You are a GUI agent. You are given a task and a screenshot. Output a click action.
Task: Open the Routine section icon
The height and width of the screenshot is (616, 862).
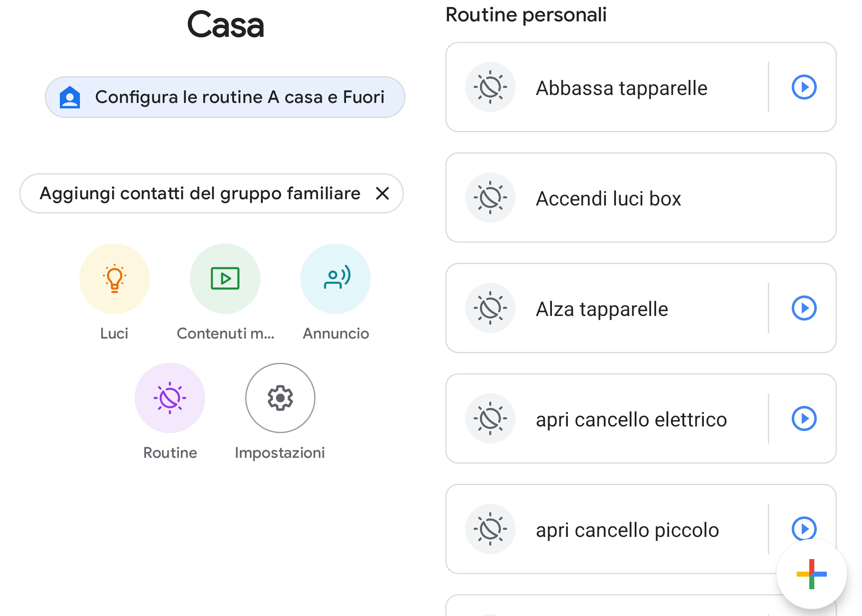coord(169,398)
